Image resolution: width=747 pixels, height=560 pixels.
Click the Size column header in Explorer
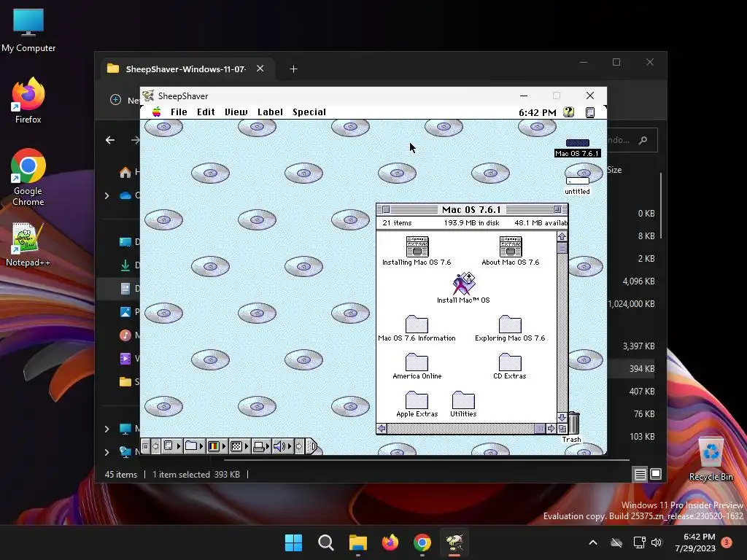point(614,170)
